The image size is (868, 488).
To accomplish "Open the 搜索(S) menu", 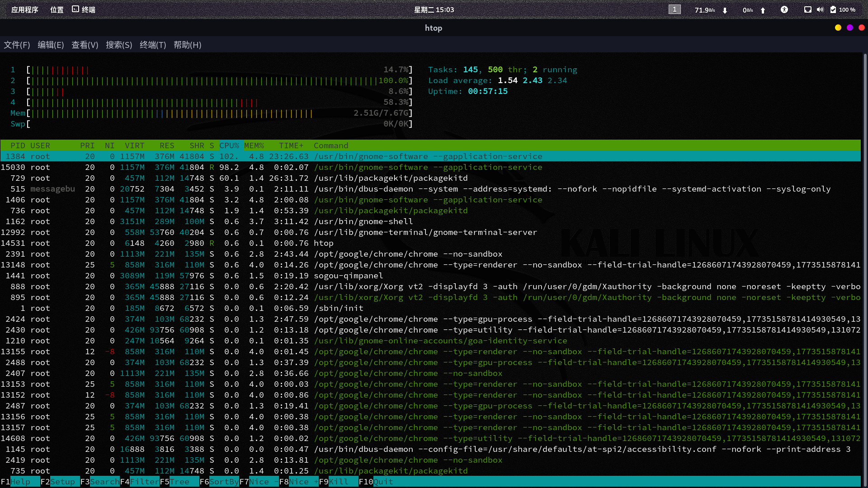I will pyautogui.click(x=119, y=45).
